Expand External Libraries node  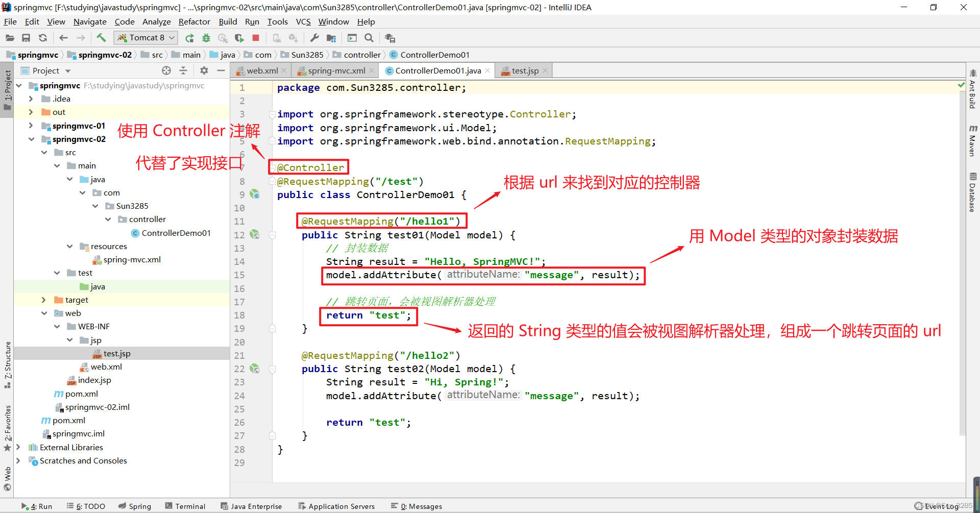[18, 447]
